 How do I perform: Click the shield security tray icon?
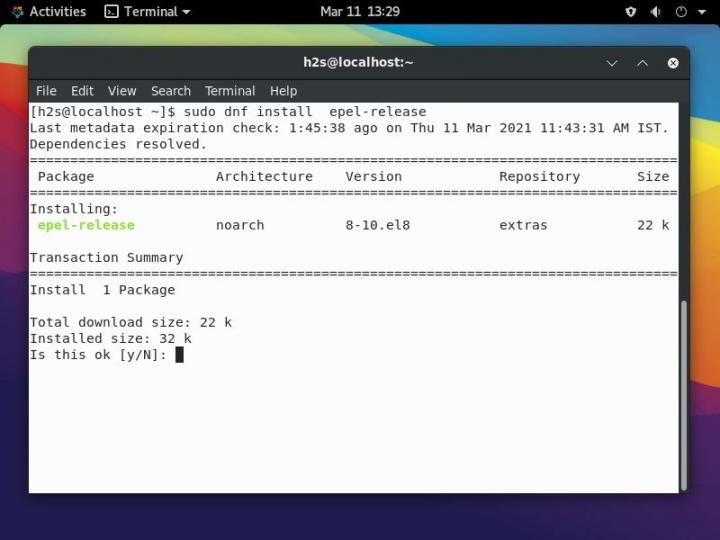[x=631, y=12]
